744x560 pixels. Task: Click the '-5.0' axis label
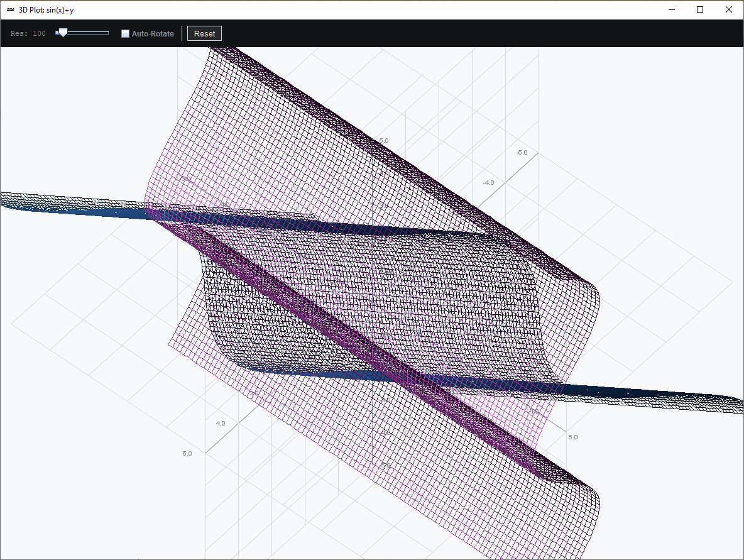point(522,152)
